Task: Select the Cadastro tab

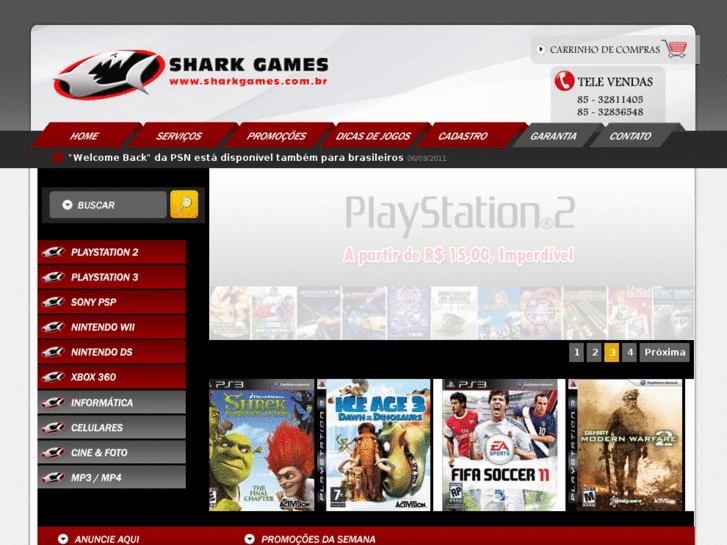Action: tap(463, 136)
